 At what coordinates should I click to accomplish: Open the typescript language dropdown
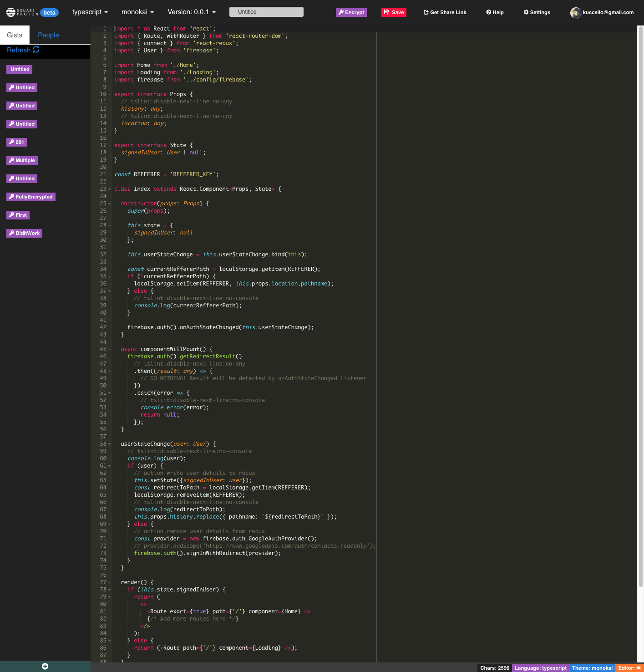[90, 12]
